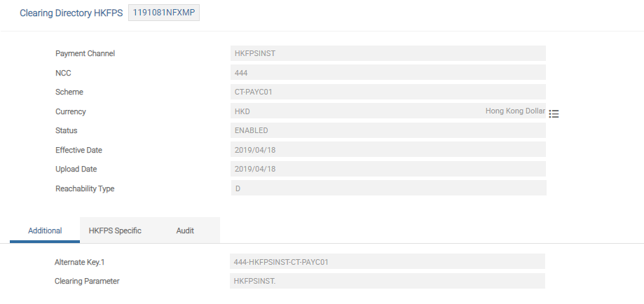Click the Status field showing ENABLED

click(x=388, y=130)
